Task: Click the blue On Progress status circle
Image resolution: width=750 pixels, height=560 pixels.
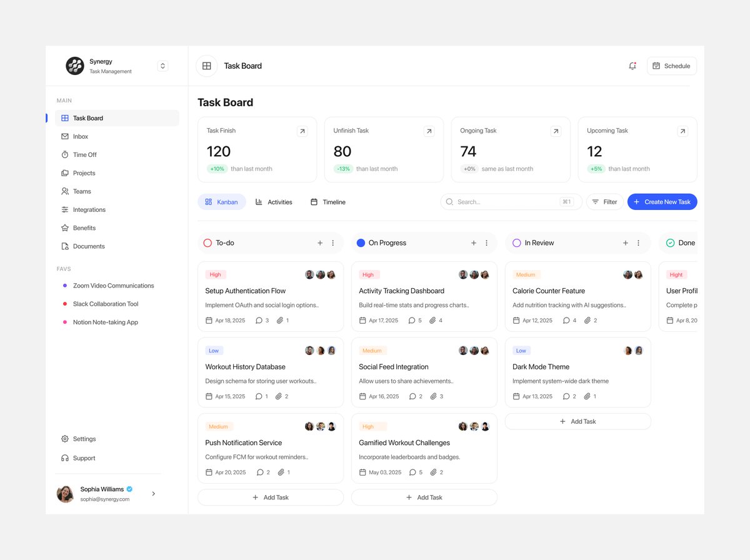Action: 361,243
